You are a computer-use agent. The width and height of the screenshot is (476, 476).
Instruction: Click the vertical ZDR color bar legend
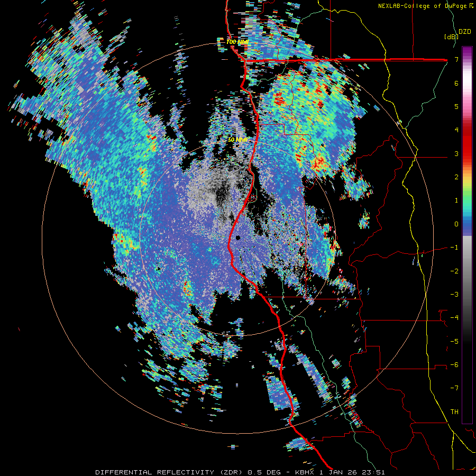tap(467, 235)
